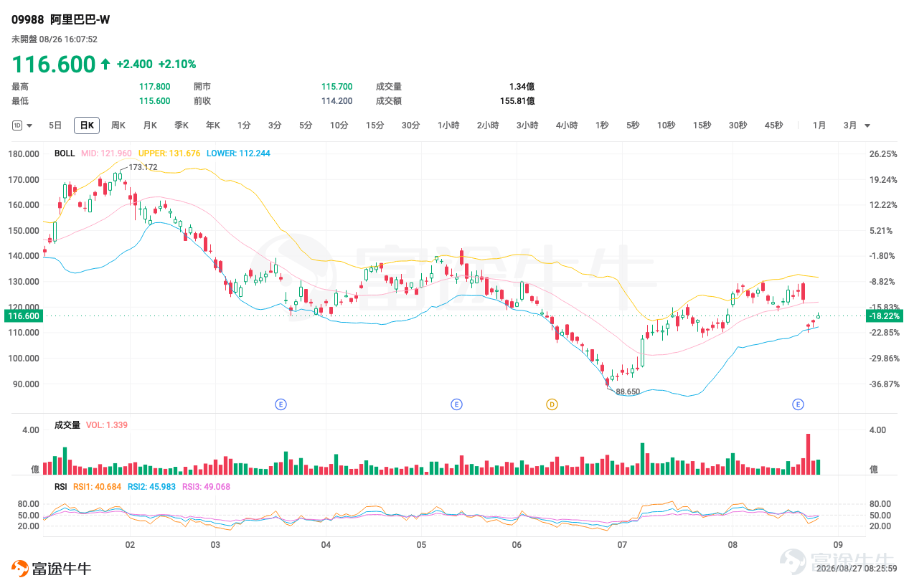Switch to 月K monthly chart

pyautogui.click(x=150, y=125)
